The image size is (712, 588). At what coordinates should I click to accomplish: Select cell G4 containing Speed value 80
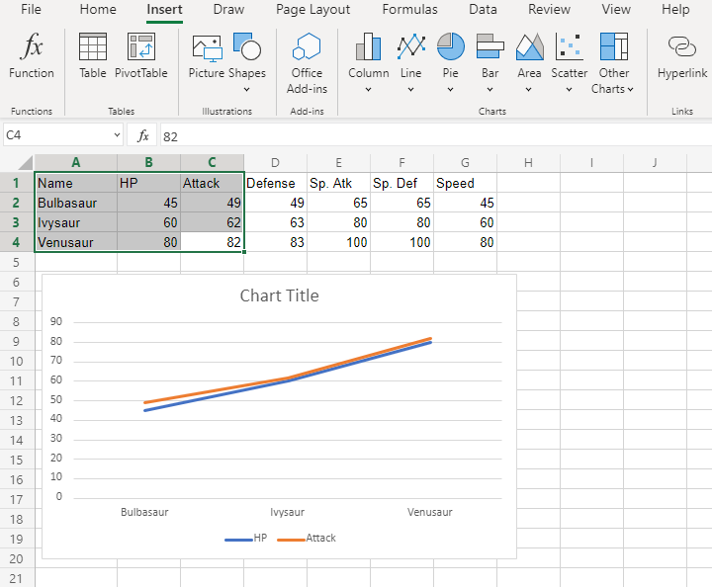coord(465,242)
